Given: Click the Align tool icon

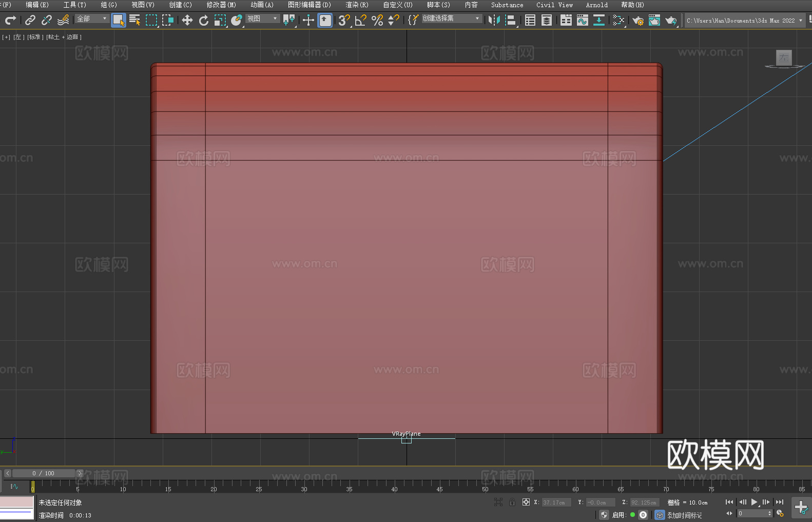Looking at the screenshot, I should [x=511, y=20].
